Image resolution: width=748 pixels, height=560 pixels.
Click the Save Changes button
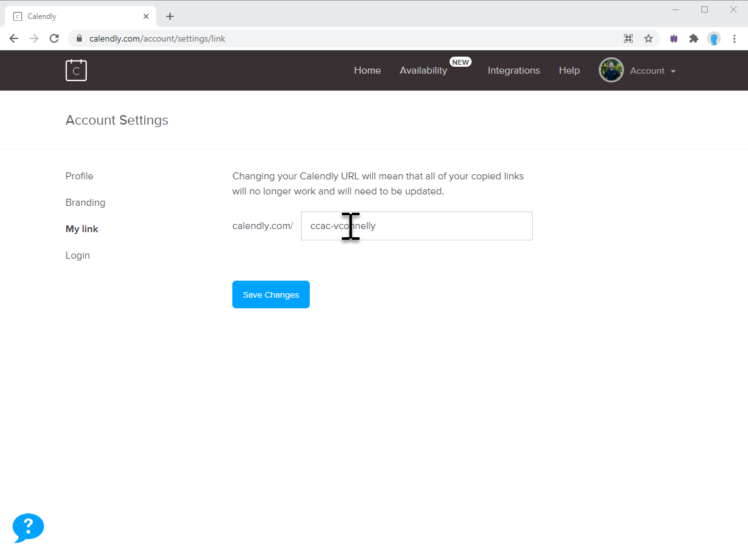271,294
